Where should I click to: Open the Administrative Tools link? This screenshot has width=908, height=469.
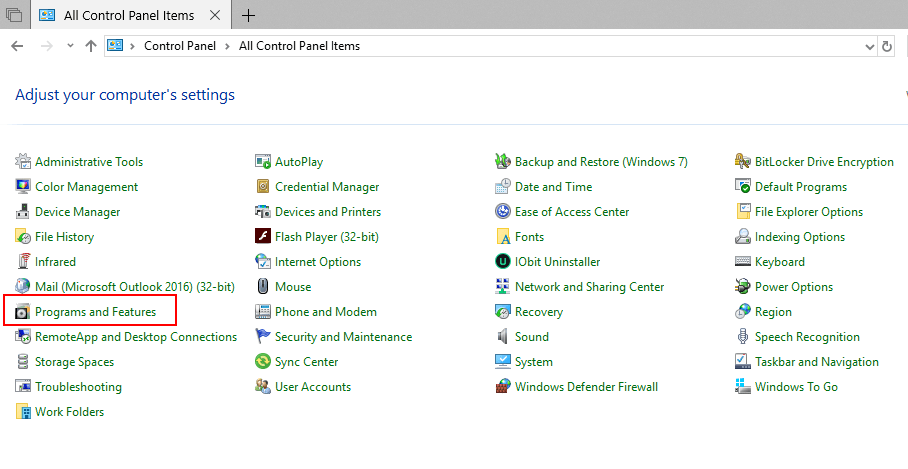pyautogui.click(x=89, y=162)
